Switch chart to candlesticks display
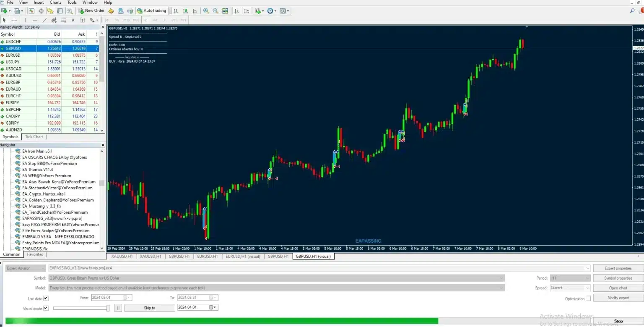644x327 pixels. (x=185, y=11)
